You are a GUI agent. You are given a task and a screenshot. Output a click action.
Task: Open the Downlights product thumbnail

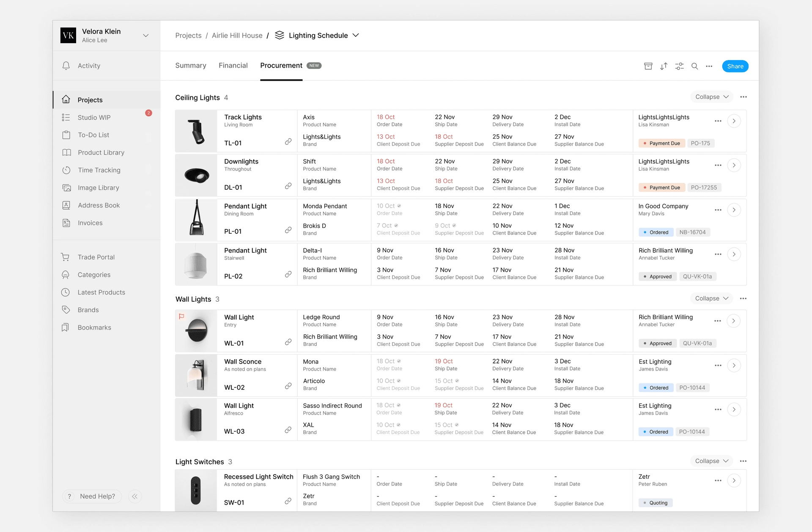[197, 175]
